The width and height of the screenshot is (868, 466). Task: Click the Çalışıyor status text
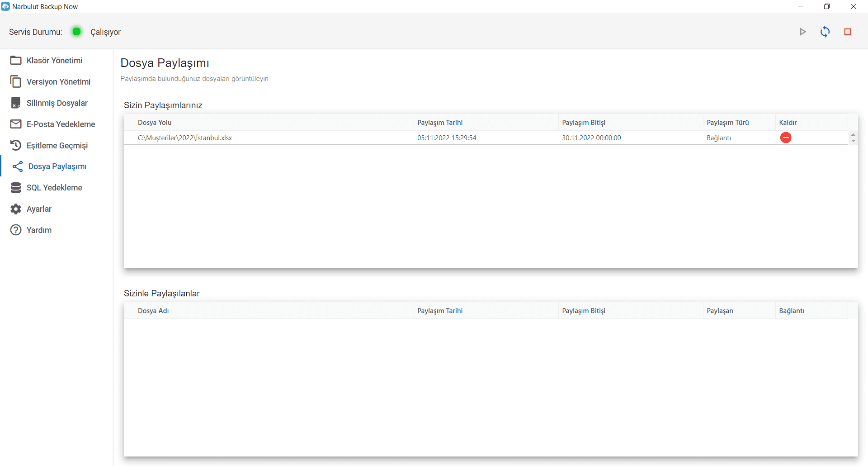(x=105, y=32)
